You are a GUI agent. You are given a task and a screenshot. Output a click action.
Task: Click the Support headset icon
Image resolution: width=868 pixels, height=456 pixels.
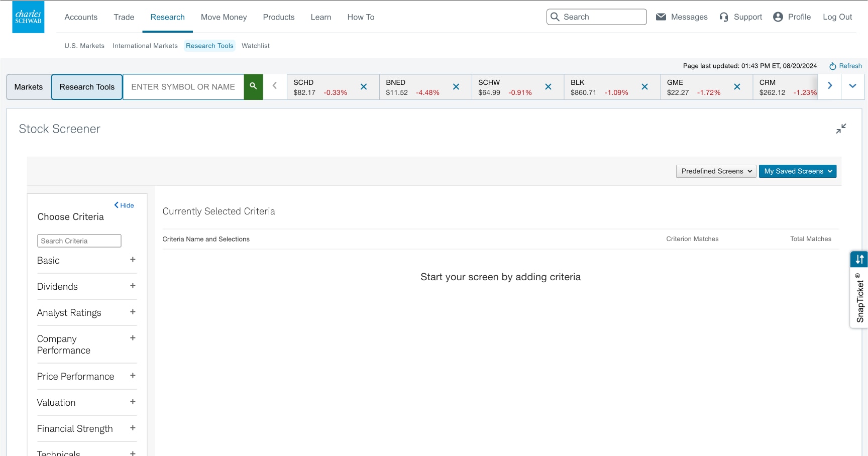724,17
